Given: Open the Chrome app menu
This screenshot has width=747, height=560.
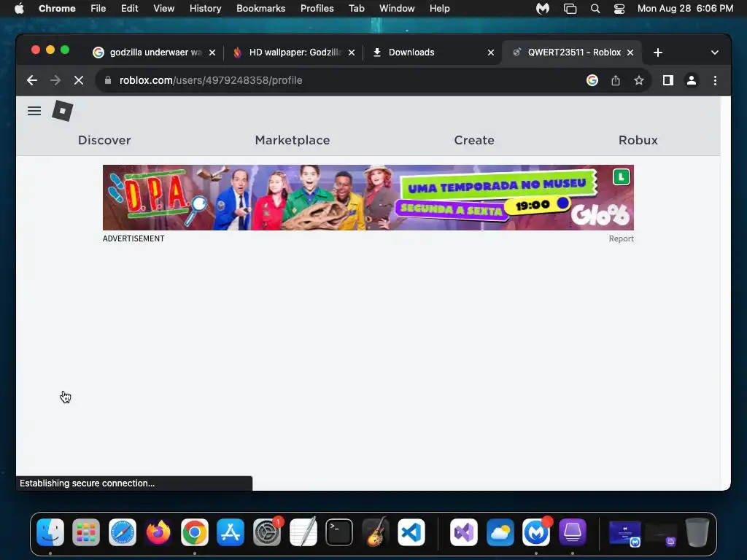Looking at the screenshot, I should pyautogui.click(x=57, y=9).
